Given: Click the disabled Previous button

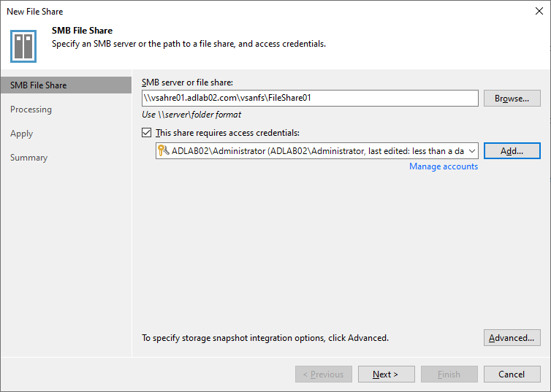Looking at the screenshot, I should click(x=324, y=374).
